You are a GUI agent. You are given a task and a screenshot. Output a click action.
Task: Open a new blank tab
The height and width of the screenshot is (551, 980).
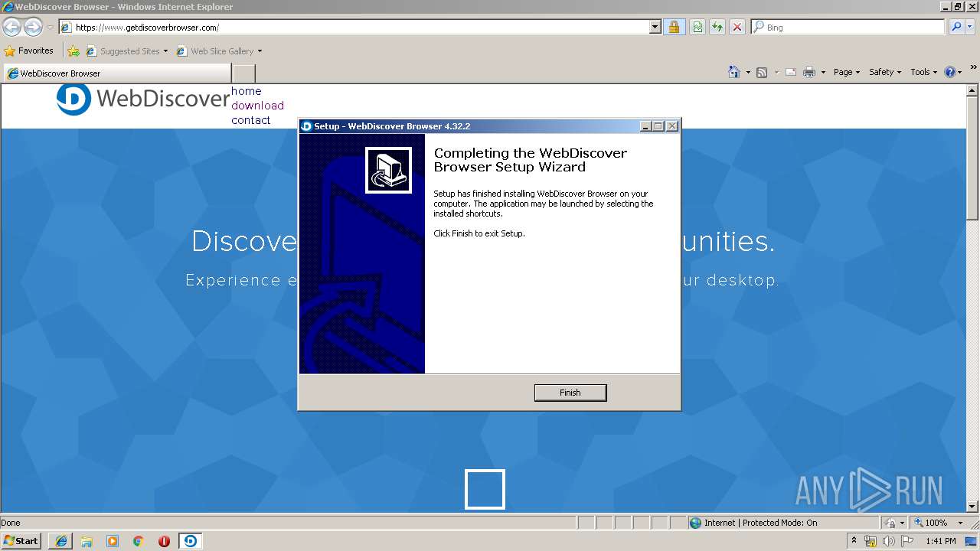(x=243, y=73)
